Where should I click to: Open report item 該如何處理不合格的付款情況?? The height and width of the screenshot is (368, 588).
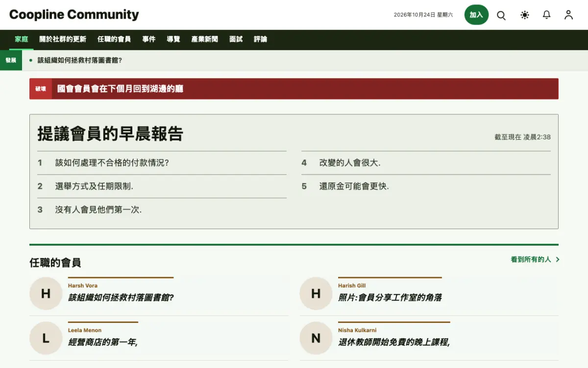pos(112,163)
